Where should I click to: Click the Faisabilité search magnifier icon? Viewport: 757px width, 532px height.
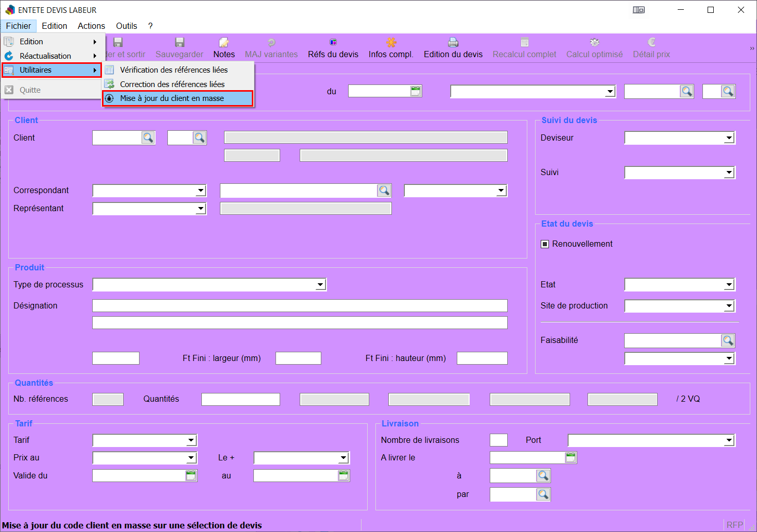(728, 340)
